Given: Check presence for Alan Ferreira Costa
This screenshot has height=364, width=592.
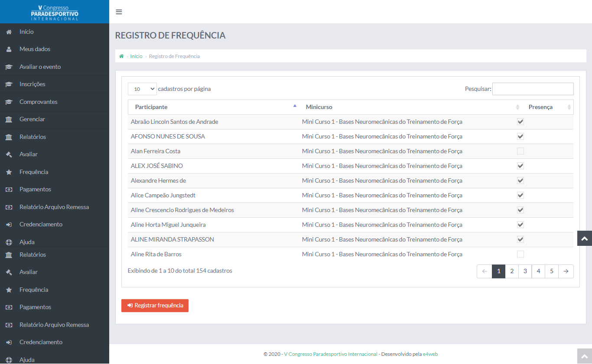Looking at the screenshot, I should (x=520, y=151).
